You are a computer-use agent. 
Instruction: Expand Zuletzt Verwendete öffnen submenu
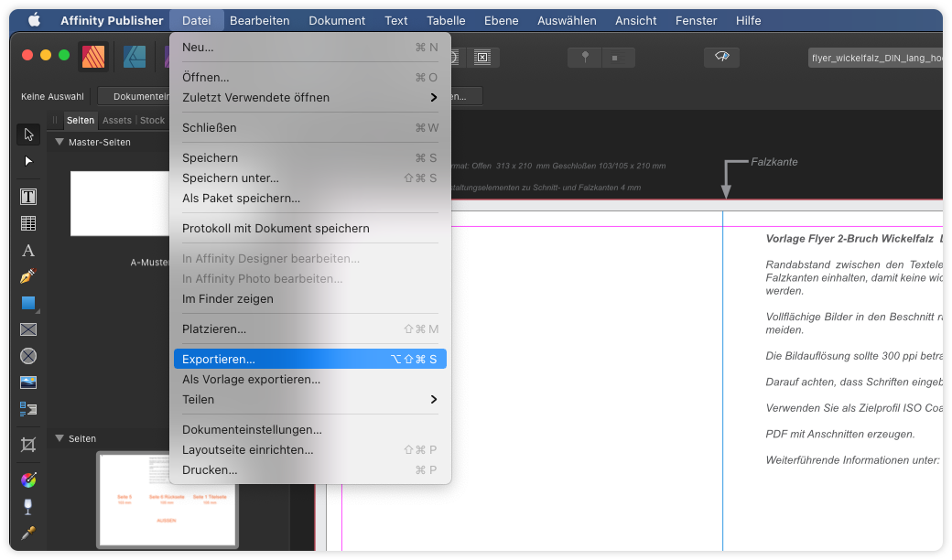pos(310,98)
